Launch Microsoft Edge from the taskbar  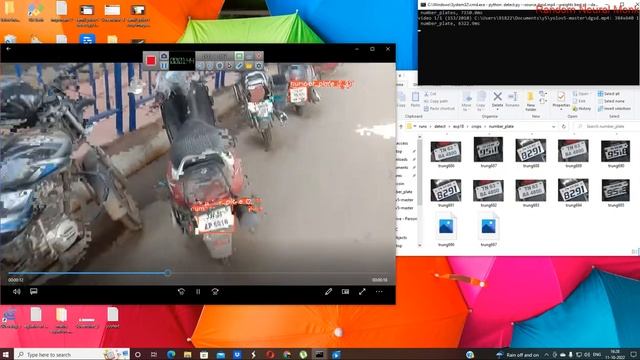pos(171,354)
